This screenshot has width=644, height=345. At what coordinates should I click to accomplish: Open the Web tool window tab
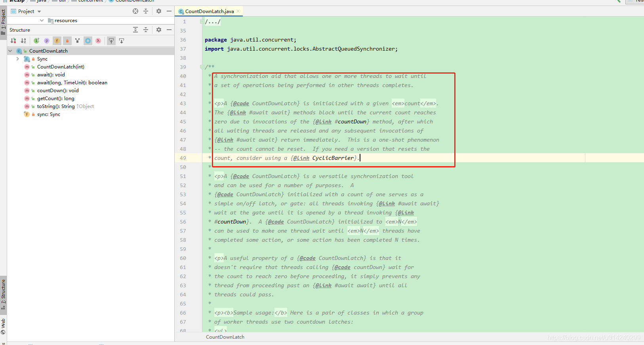(3, 326)
